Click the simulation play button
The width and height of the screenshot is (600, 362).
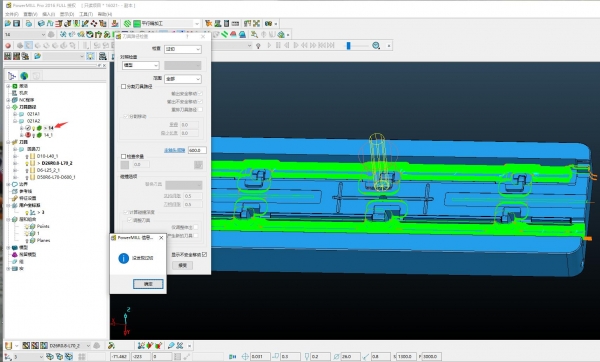269,46
